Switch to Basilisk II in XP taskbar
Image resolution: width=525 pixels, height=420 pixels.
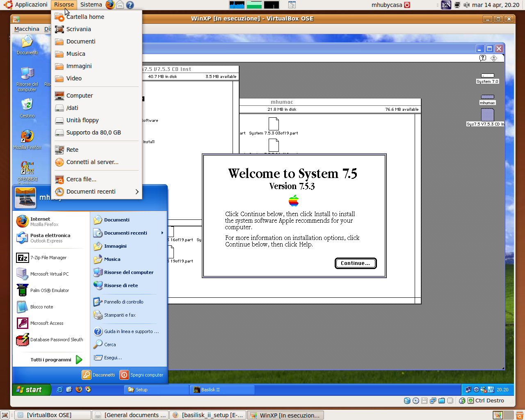222,390
